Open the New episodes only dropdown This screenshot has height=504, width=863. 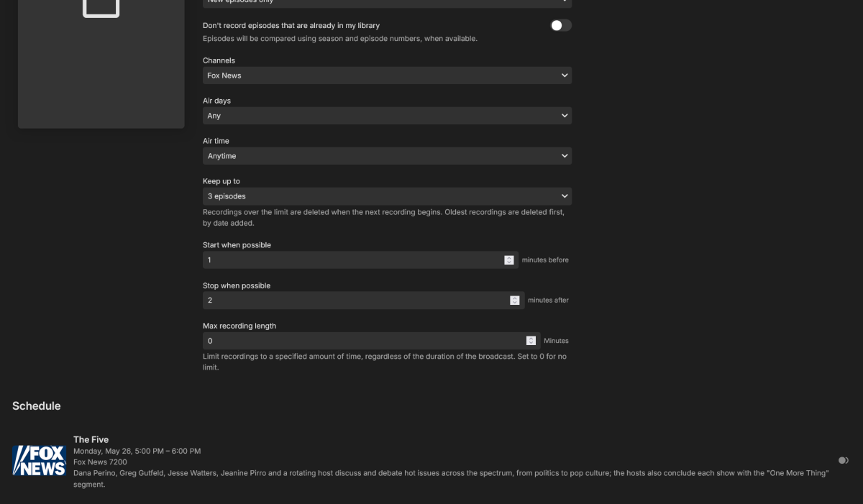(x=387, y=2)
